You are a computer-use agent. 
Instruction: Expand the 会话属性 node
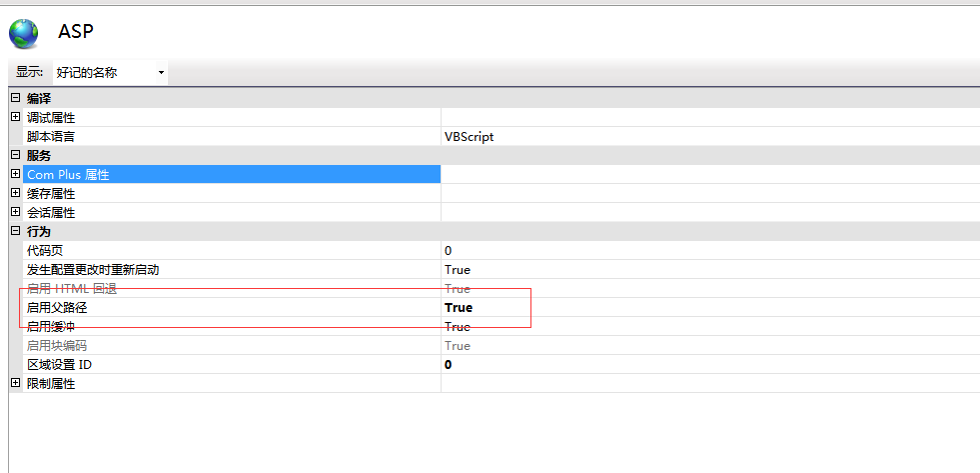coord(16,212)
